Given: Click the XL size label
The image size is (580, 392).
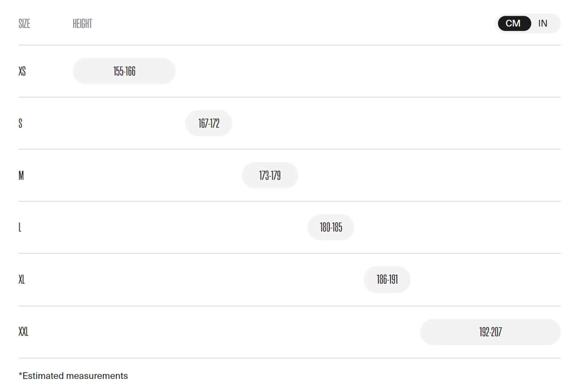Looking at the screenshot, I should click(x=21, y=279).
